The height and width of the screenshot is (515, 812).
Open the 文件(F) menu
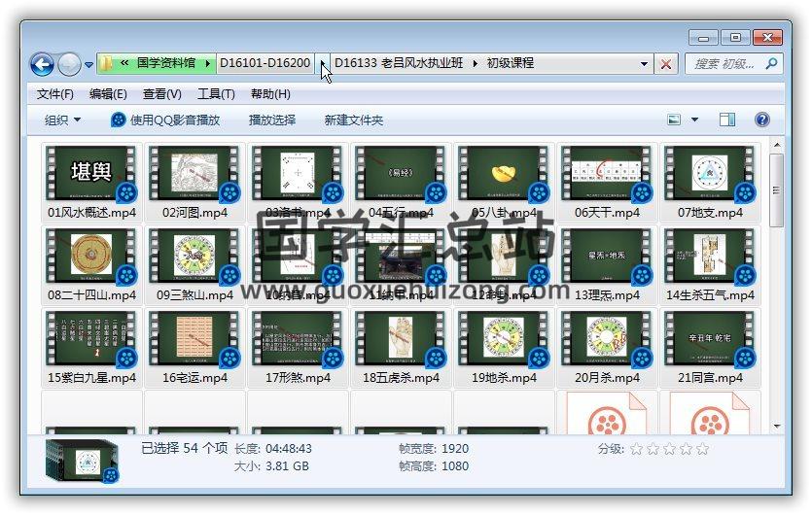pyautogui.click(x=55, y=94)
